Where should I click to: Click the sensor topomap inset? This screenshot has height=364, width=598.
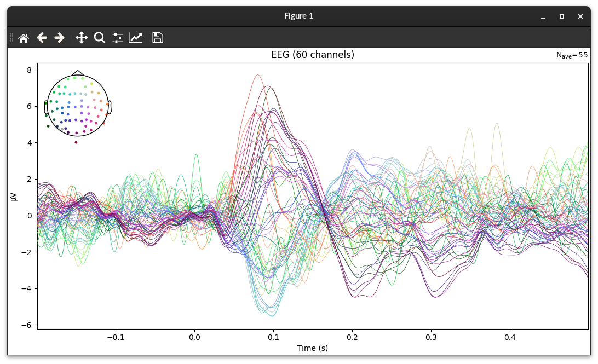pos(77,104)
